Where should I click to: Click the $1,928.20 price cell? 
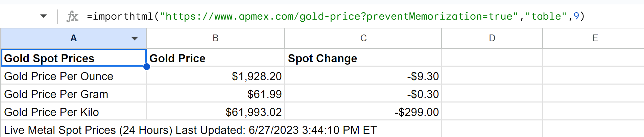pos(215,76)
